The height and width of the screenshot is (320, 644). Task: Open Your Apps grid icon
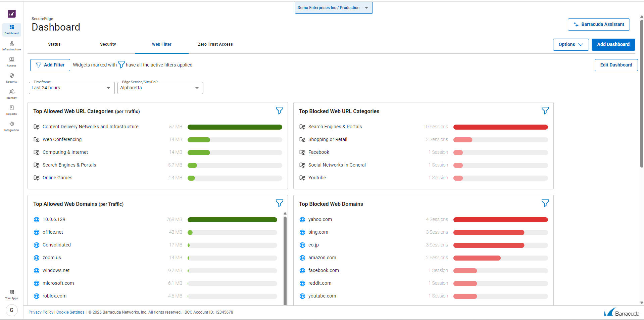click(x=11, y=294)
